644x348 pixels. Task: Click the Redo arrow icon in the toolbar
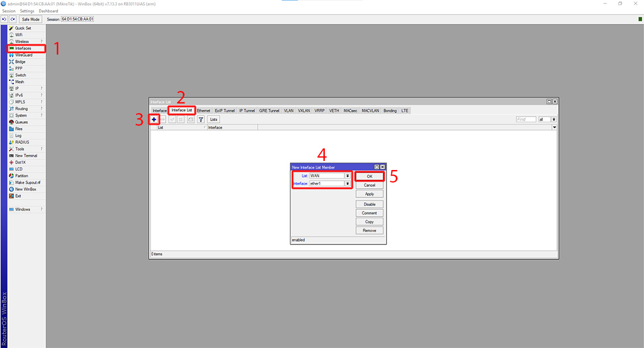pyautogui.click(x=12, y=19)
